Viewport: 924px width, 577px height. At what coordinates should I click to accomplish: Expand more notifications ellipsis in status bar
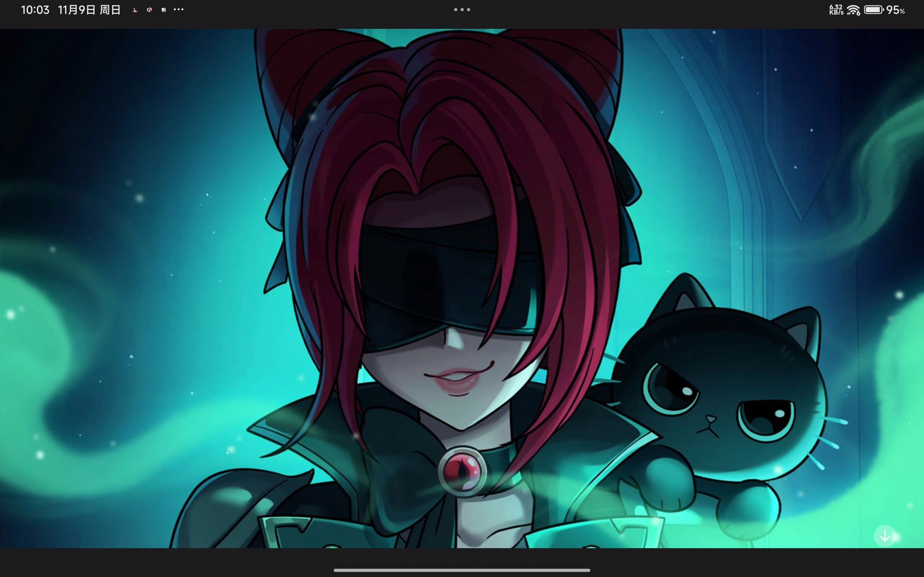tap(179, 10)
